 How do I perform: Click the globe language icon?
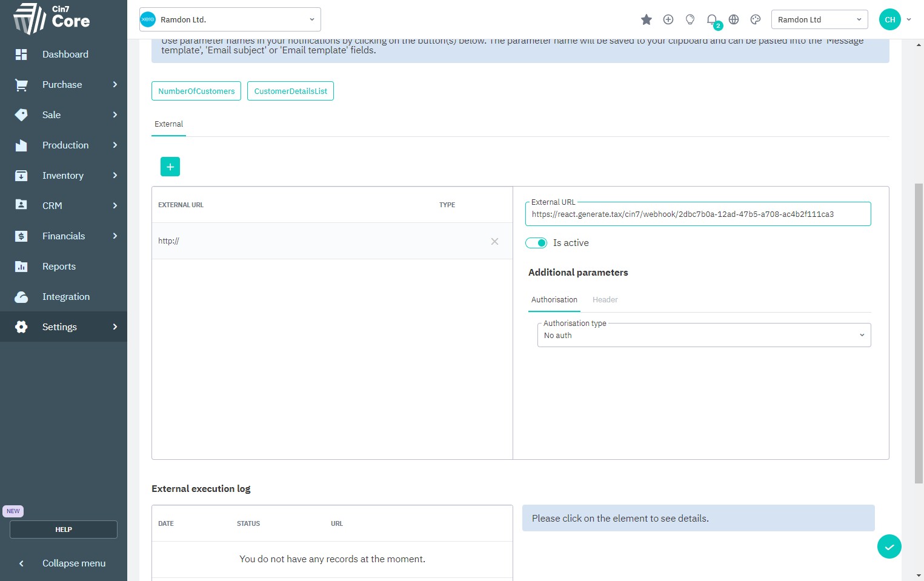pyautogui.click(x=733, y=20)
